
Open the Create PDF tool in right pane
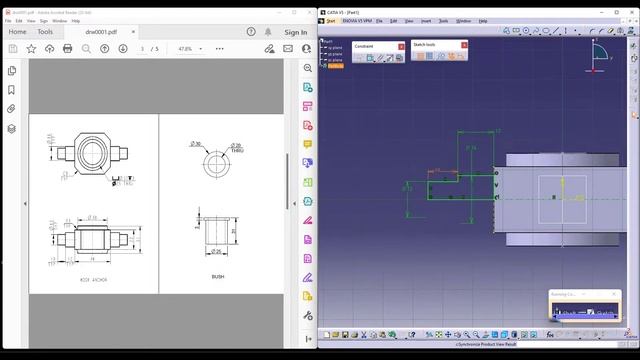(x=307, y=125)
